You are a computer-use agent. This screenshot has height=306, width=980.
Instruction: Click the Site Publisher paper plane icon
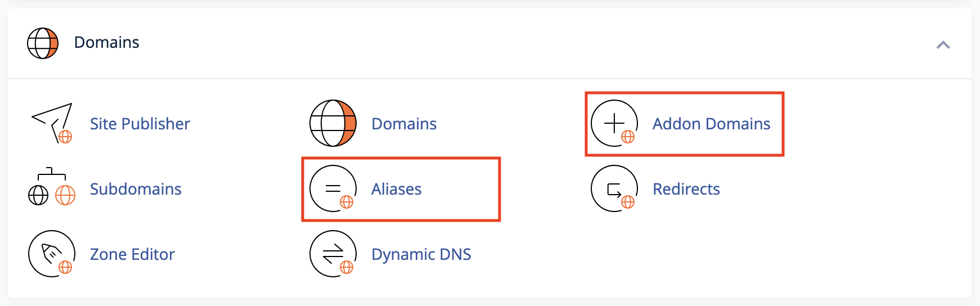pos(52,123)
